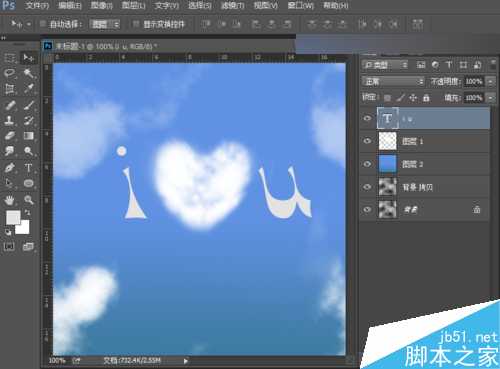Open the status bar info arrow
The height and width of the screenshot is (369, 500).
click(x=186, y=361)
